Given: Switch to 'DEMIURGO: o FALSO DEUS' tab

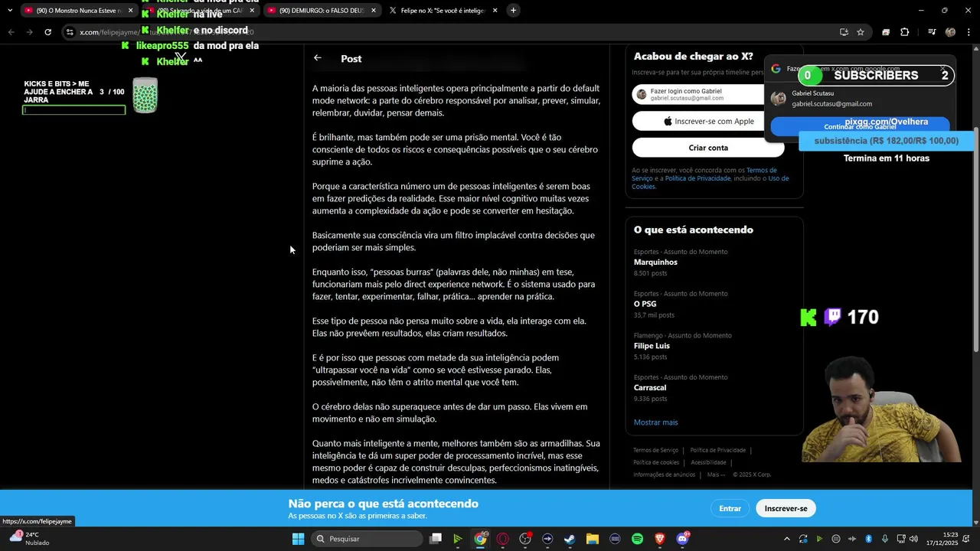Looking at the screenshot, I should coord(322,11).
